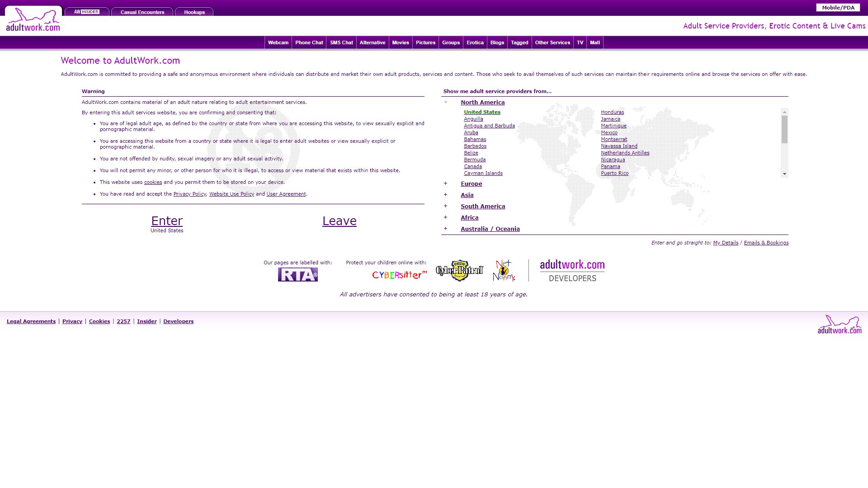Image resolution: width=868 pixels, height=488 pixels.
Task: Select Erotica in the navigation bar
Action: [475, 42]
